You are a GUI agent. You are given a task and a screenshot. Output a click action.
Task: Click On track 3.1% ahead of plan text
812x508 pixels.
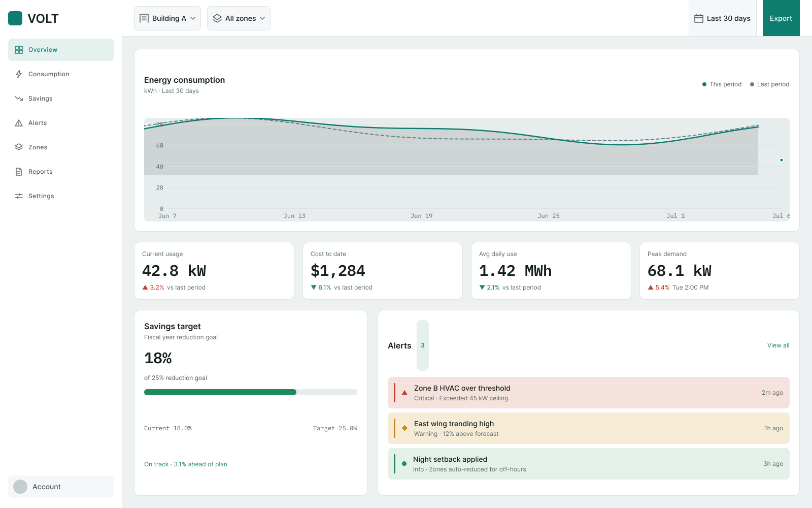pos(186,464)
